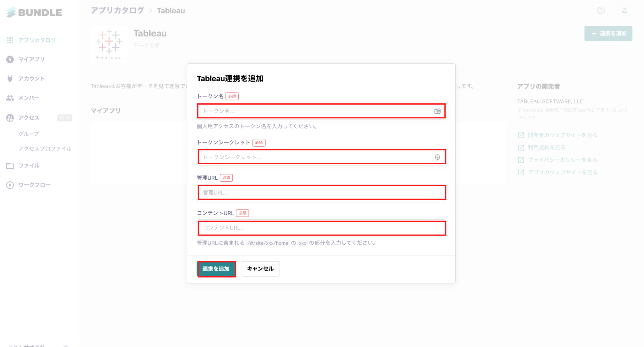Click the Tableau breadcrumb text
This screenshot has width=644, height=347.
click(171, 11)
